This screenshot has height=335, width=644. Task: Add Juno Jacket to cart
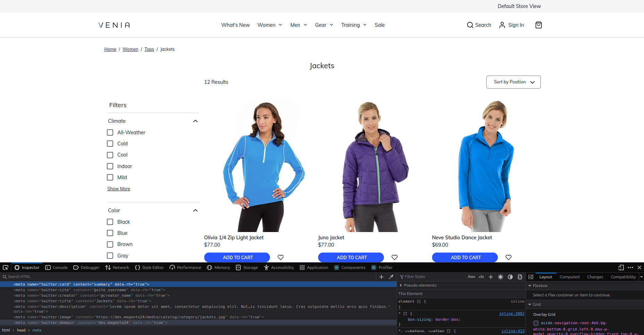point(351,257)
